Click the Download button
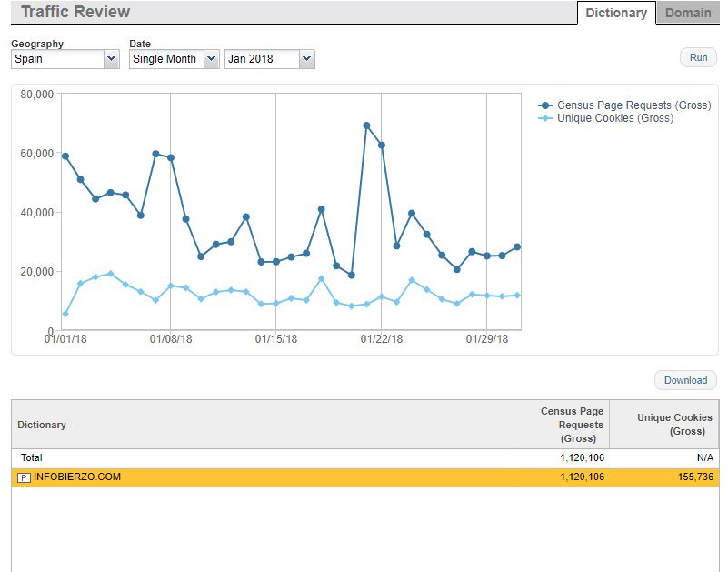This screenshot has width=728, height=572. 685,380
